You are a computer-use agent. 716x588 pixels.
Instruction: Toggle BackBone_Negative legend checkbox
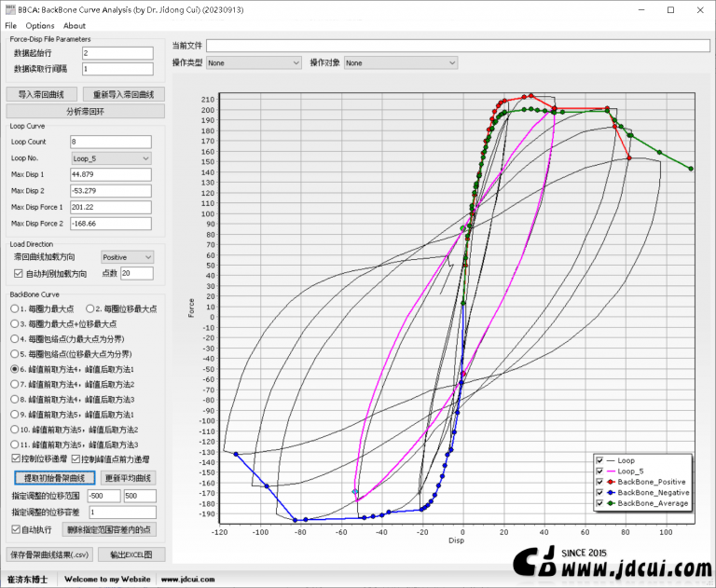click(600, 492)
